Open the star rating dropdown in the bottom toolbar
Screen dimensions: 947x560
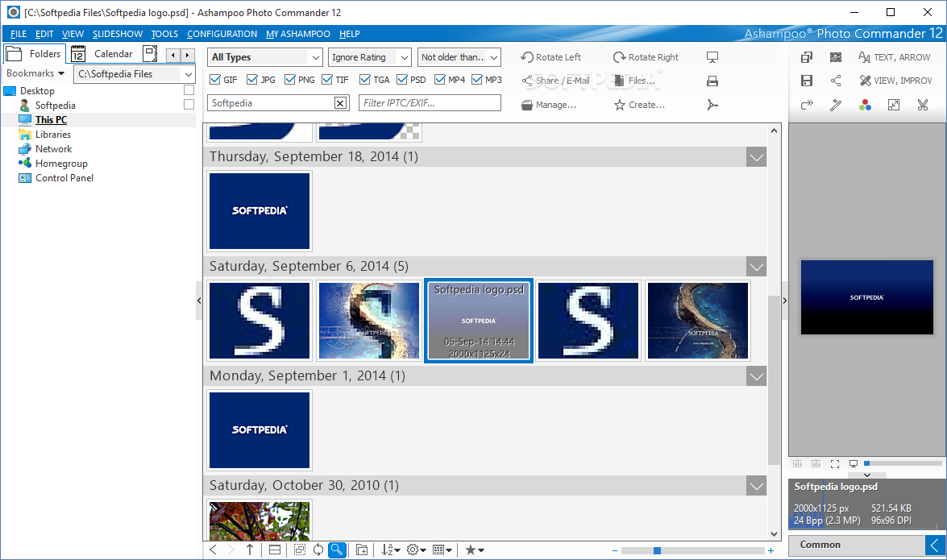pyautogui.click(x=474, y=550)
